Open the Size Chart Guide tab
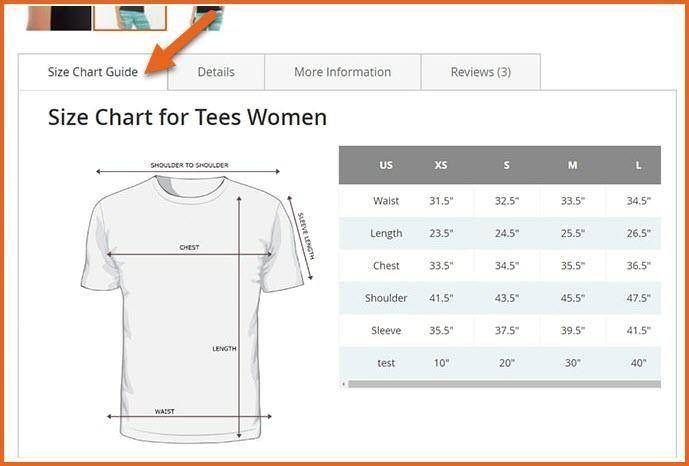The width and height of the screenshot is (689, 466). pyautogui.click(x=92, y=72)
